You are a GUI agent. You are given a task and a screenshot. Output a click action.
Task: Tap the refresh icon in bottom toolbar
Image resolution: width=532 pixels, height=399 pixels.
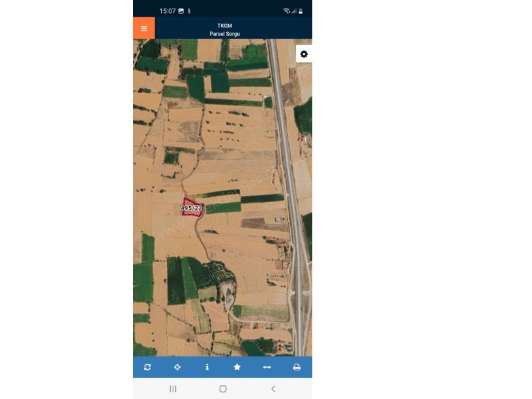[x=147, y=367]
